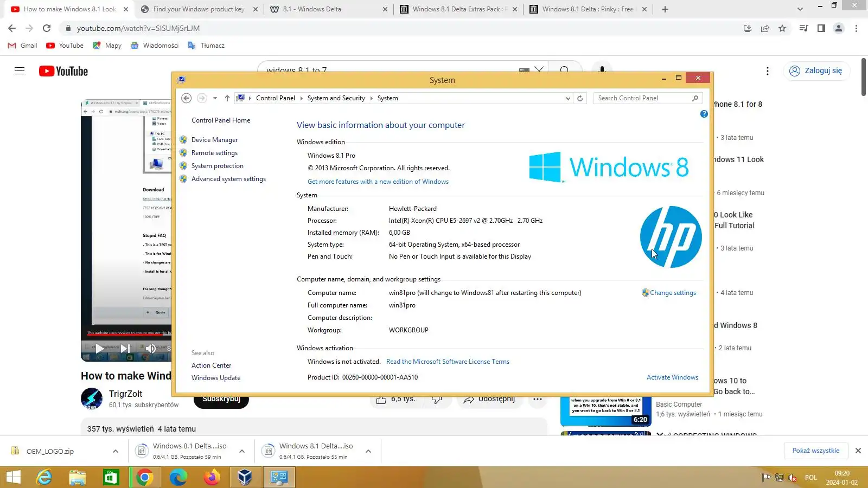Switch to Windows 8.1 Delta : Pinky tab
868x488 pixels.
click(x=589, y=9)
